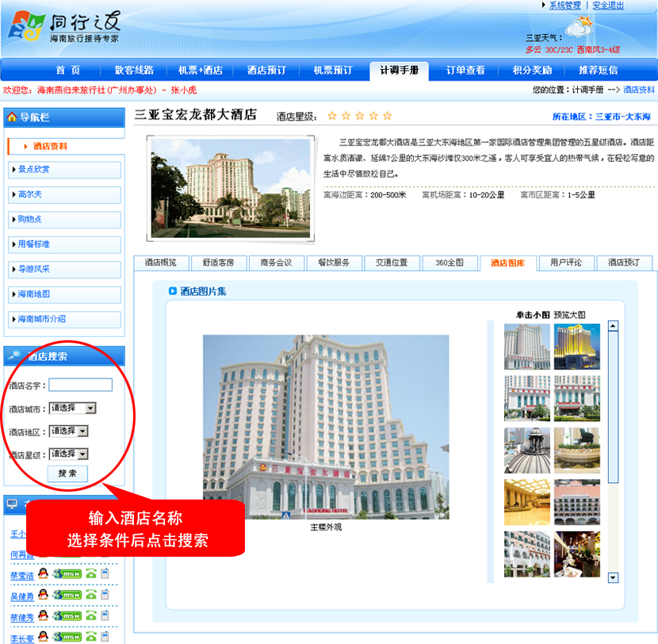
Task: Switch to 酒店概览 tab
Action: coord(161,263)
